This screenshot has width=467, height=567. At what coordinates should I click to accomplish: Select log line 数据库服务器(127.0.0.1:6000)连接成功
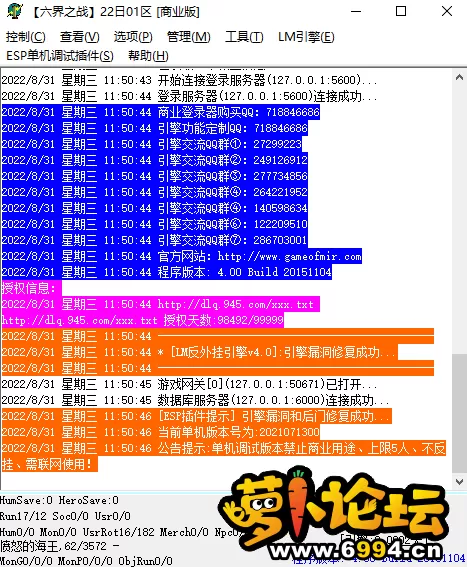coord(195,400)
